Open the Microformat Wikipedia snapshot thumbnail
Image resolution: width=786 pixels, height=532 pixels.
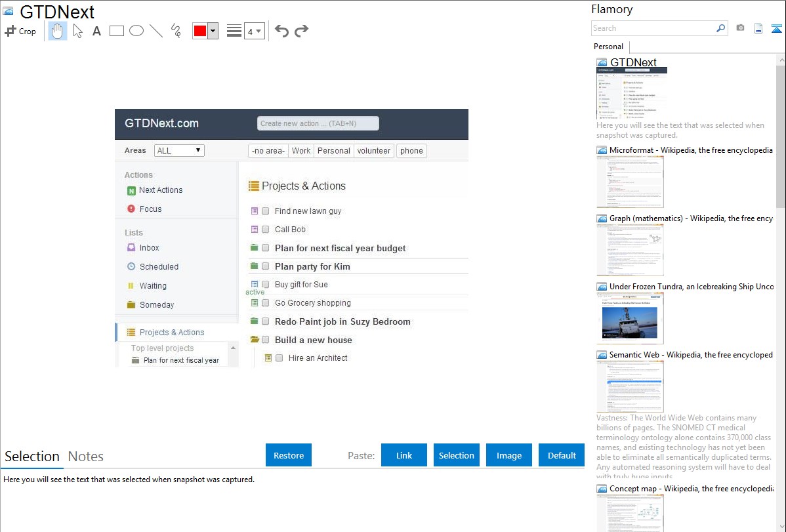coord(630,182)
